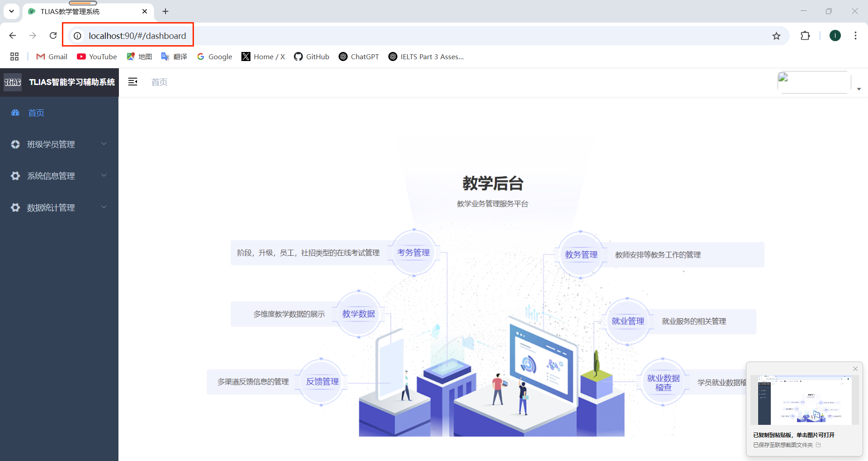The height and width of the screenshot is (461, 868).
Task: Open Home / X bookmark
Action: pos(263,56)
